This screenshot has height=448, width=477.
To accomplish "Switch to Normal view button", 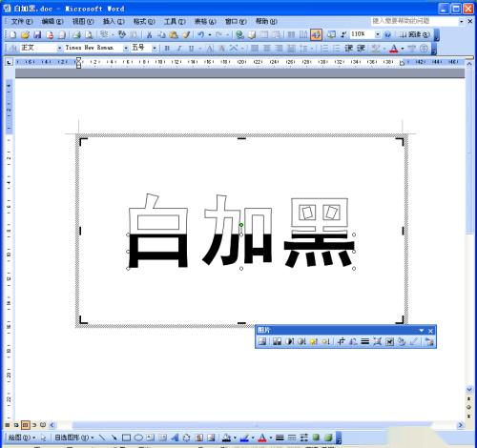I will pyautogui.click(x=8, y=425).
